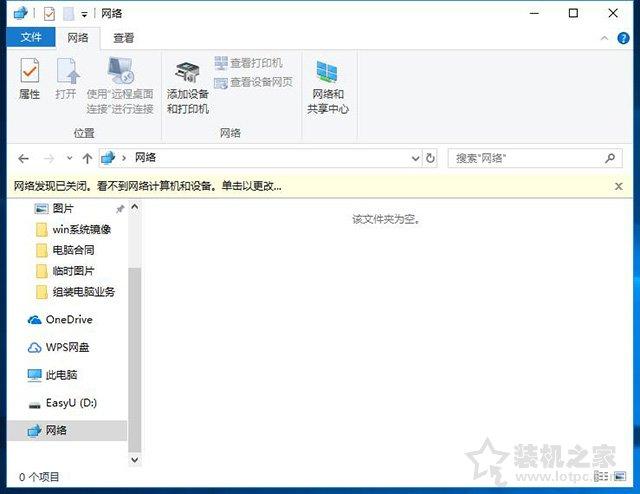Go back with the left arrow

click(x=24, y=158)
